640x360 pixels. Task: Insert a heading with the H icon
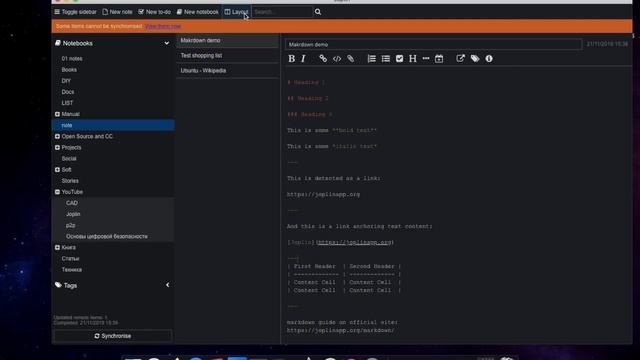413,59
